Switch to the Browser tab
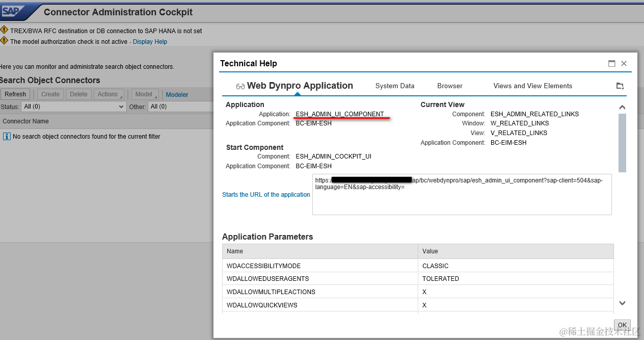This screenshot has height=340, width=644. point(450,86)
